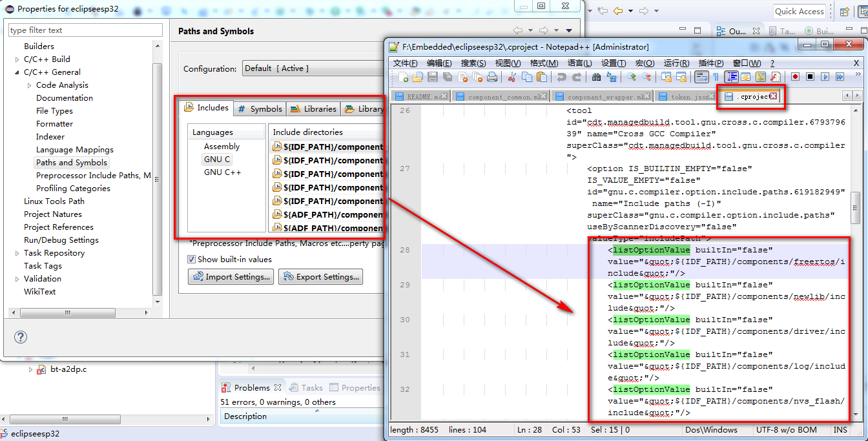Expand the C/C++ Build tree node
This screenshot has width=868, height=441.
point(17,59)
